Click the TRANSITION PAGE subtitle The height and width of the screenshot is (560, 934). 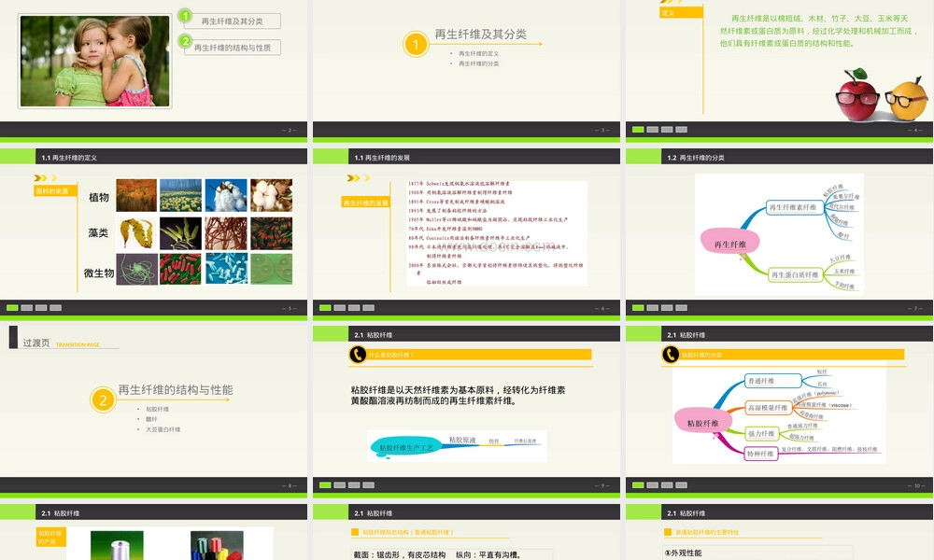(x=78, y=344)
